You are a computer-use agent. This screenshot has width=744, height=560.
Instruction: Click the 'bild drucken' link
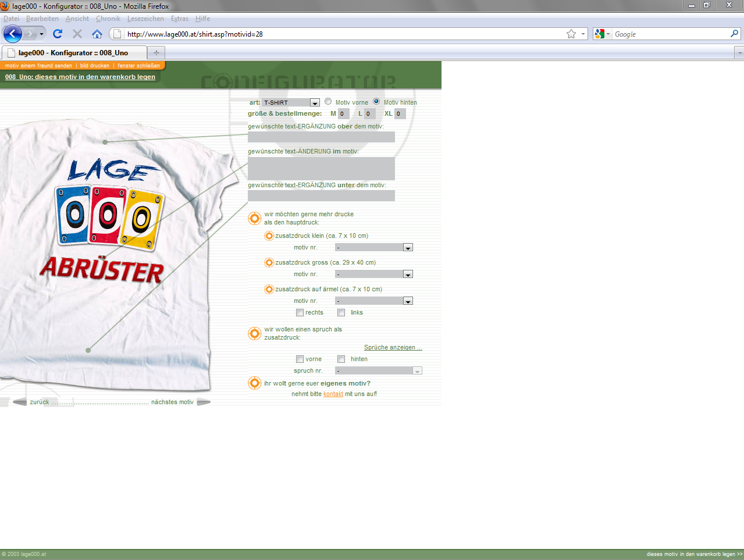tap(95, 66)
